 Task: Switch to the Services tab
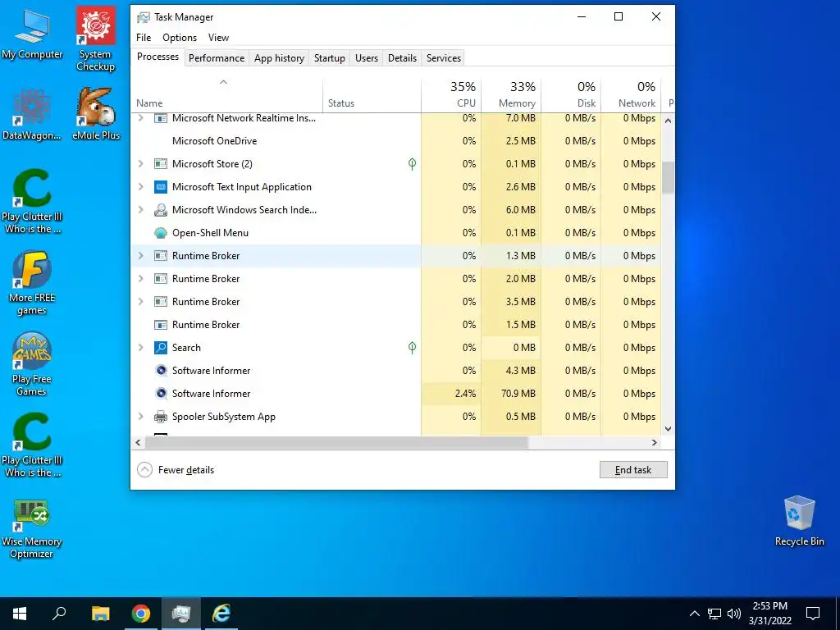[444, 58]
